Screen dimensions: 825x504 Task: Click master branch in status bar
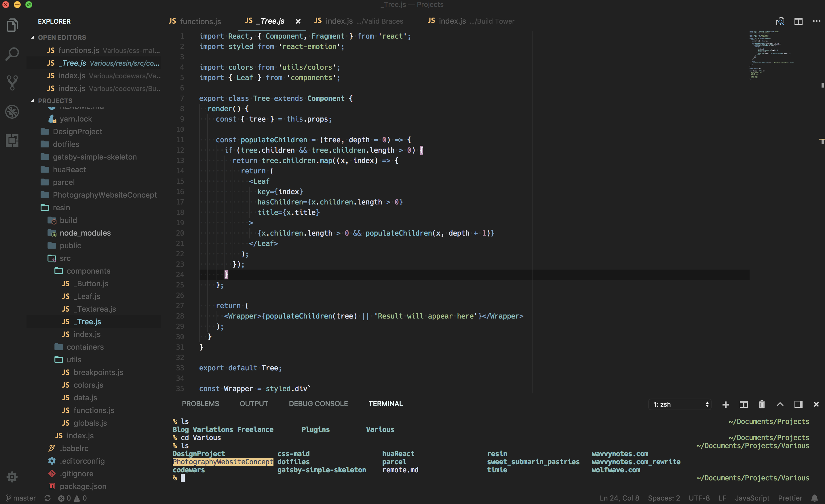point(21,498)
